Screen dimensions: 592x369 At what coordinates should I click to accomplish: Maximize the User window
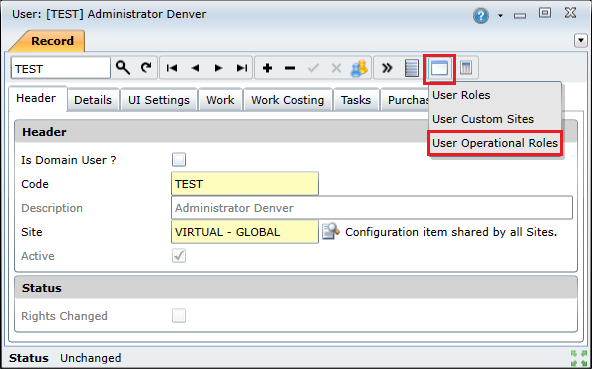545,13
